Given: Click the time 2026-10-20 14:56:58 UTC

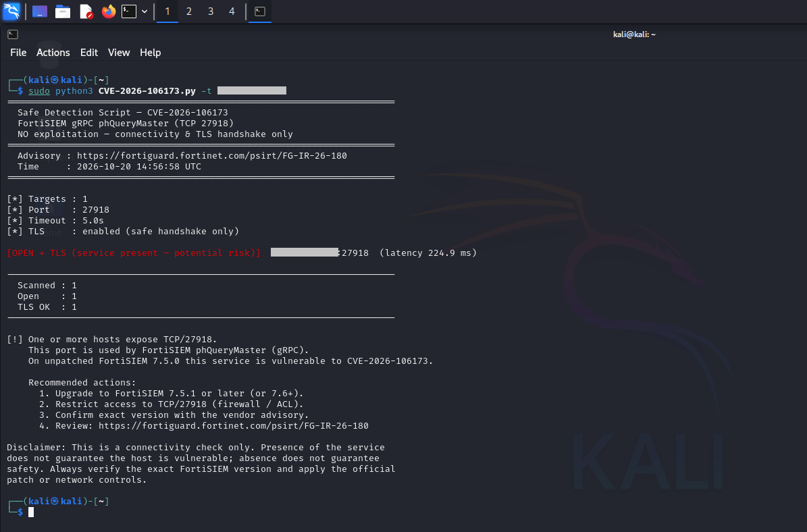Looking at the screenshot, I should pos(139,167).
